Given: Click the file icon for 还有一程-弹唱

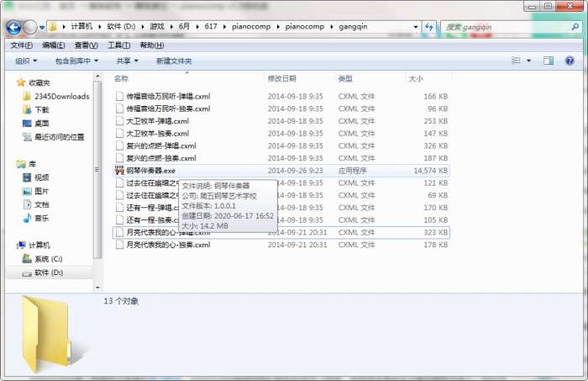Looking at the screenshot, I should coord(119,208).
